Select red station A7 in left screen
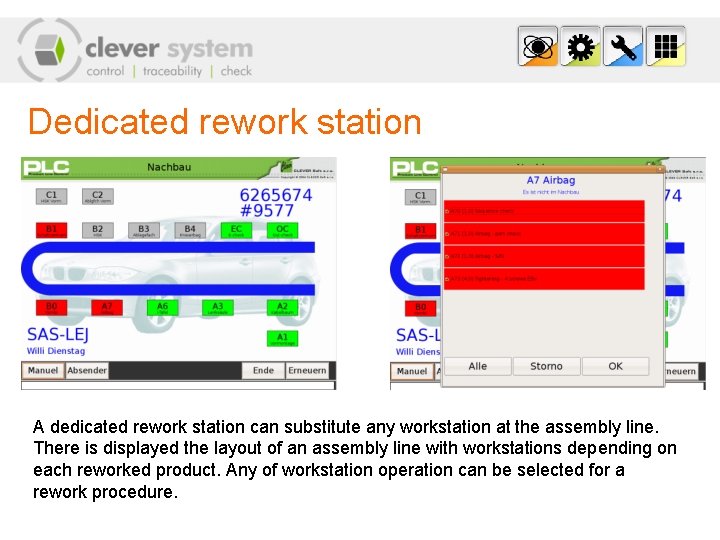This screenshot has width=720, height=540. tap(107, 308)
